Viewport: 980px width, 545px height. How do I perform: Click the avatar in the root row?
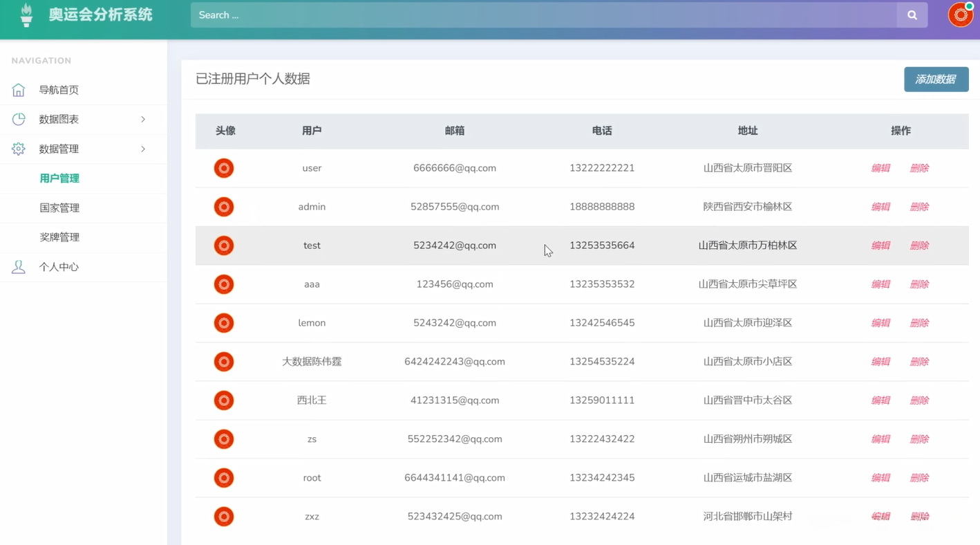tap(224, 478)
